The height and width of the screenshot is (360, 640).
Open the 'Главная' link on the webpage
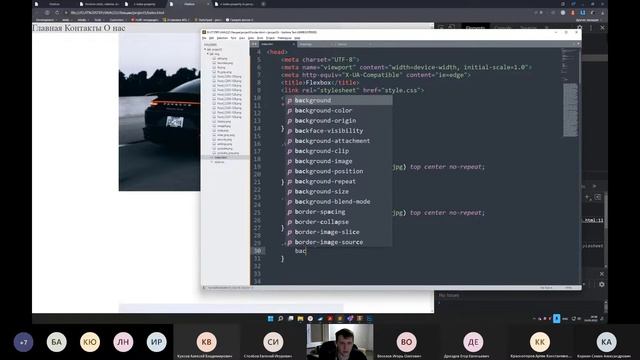47,28
